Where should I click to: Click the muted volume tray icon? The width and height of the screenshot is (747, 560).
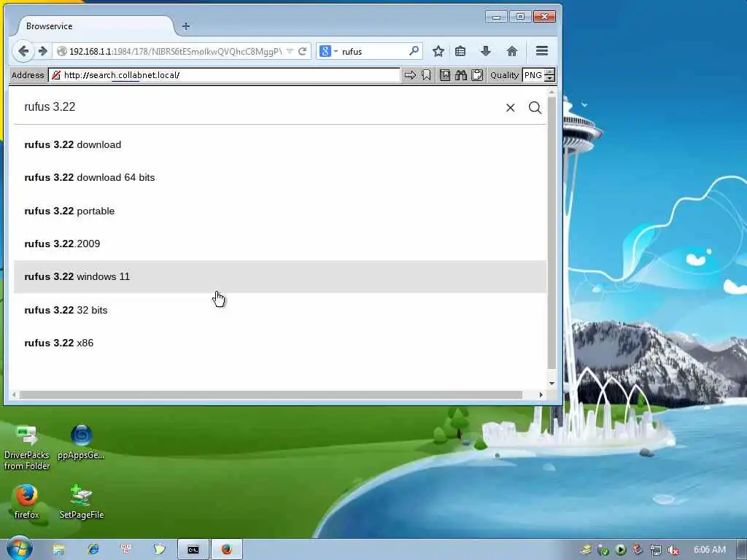coord(673,550)
